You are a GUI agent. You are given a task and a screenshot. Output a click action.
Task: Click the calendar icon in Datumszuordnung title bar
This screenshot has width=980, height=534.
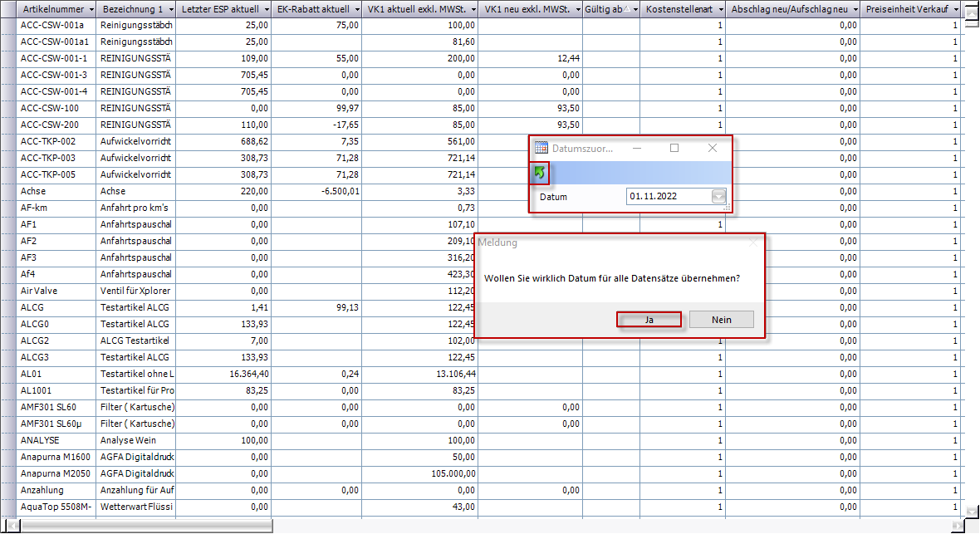tap(541, 148)
